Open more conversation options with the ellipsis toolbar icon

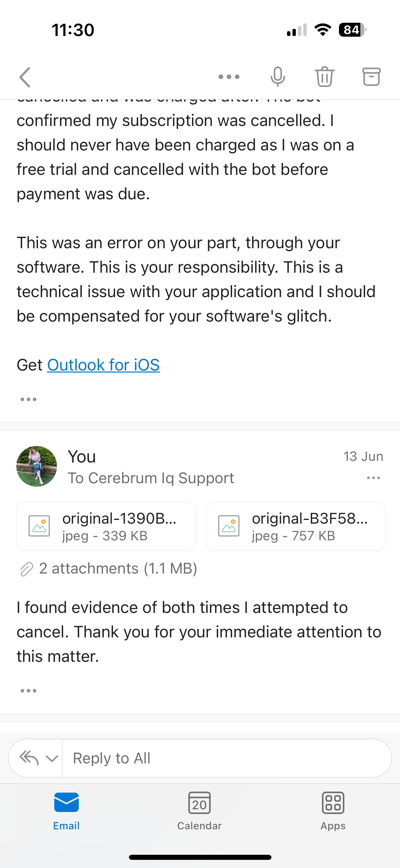click(229, 76)
